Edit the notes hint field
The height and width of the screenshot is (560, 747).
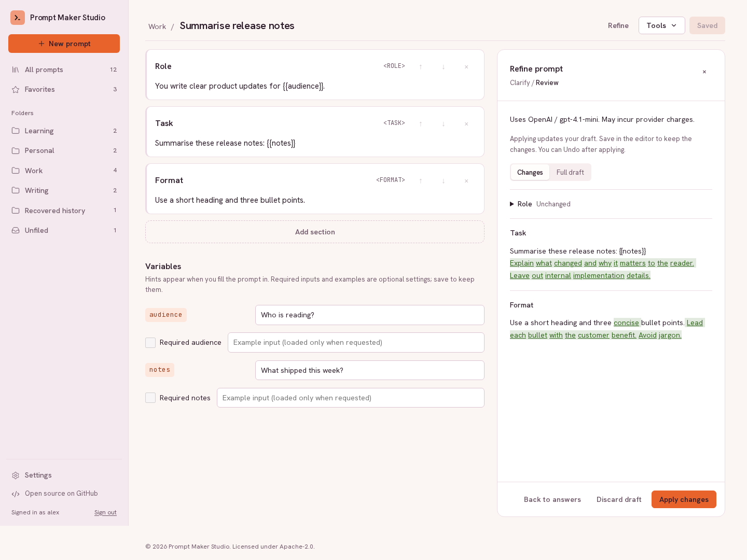(x=370, y=370)
